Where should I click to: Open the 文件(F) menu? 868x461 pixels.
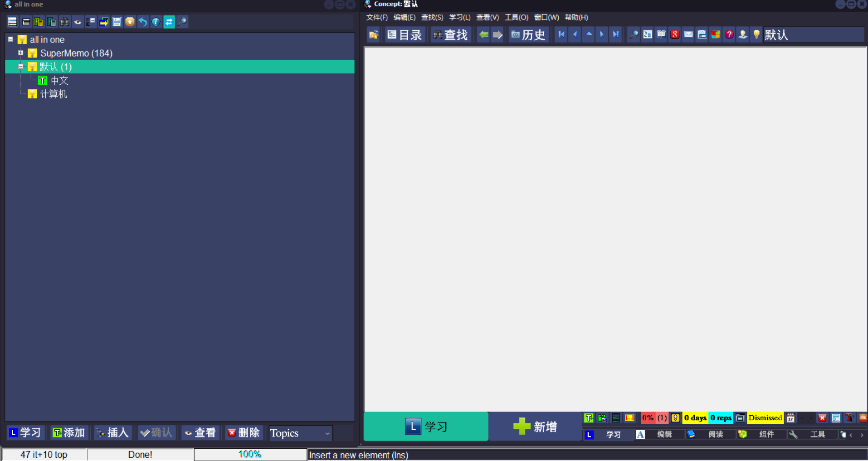tap(377, 17)
